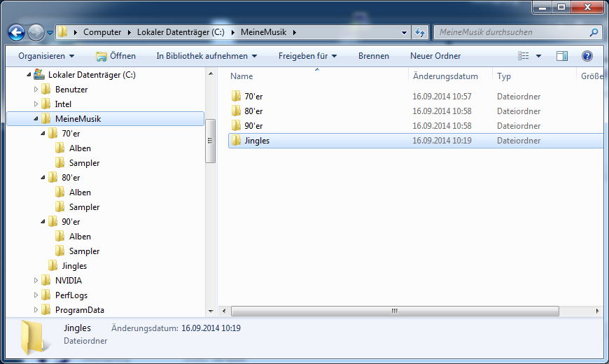Click the PerfLogs folder icon in tree
The height and width of the screenshot is (364, 609).
[45, 295]
